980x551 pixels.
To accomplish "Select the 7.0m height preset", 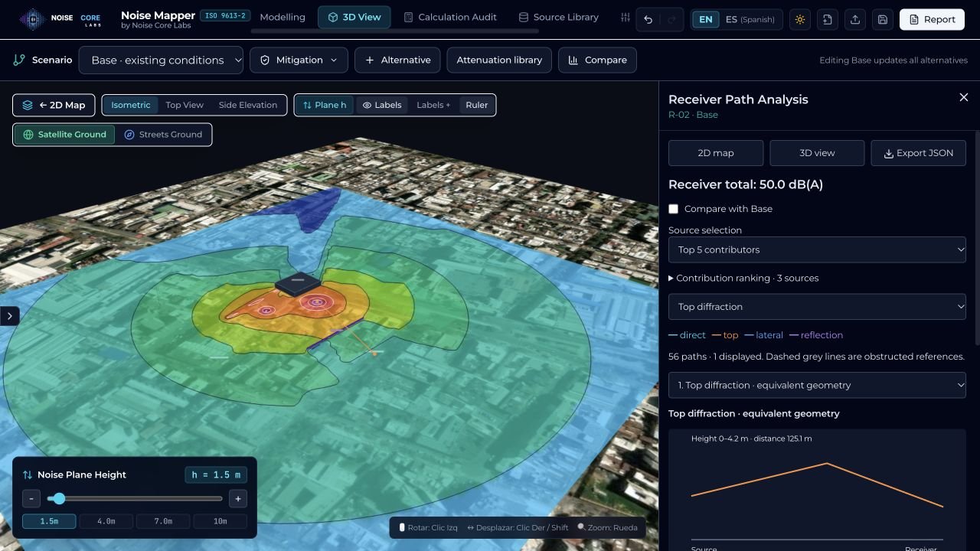I will click(x=163, y=521).
